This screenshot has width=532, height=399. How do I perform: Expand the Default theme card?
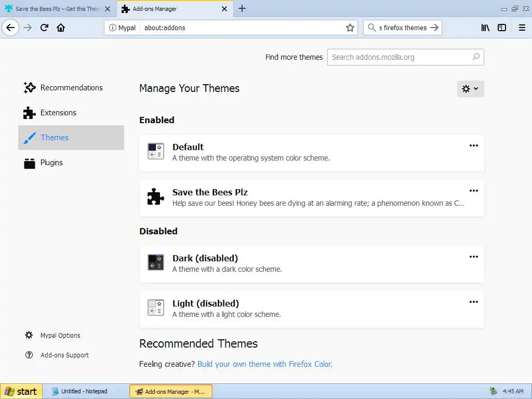pyautogui.click(x=312, y=153)
